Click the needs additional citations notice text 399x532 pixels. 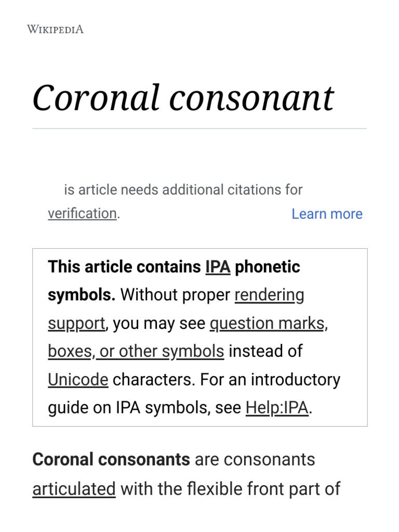[183, 190]
